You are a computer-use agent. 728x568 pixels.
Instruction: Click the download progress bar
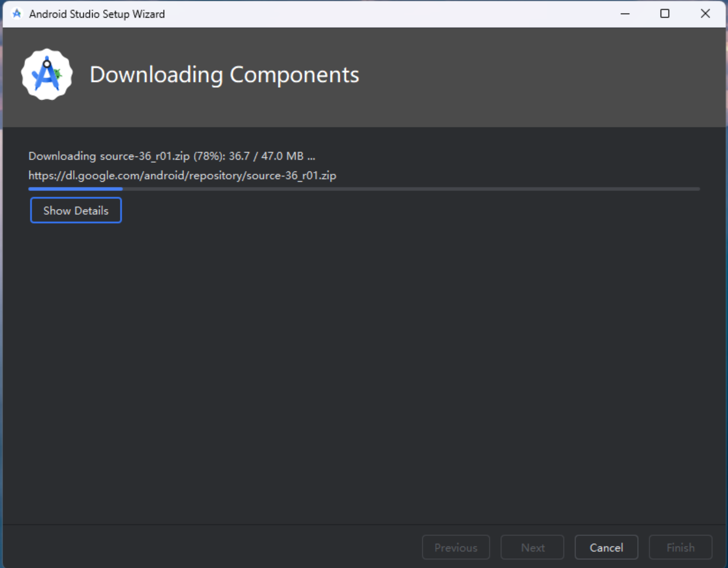click(x=364, y=189)
